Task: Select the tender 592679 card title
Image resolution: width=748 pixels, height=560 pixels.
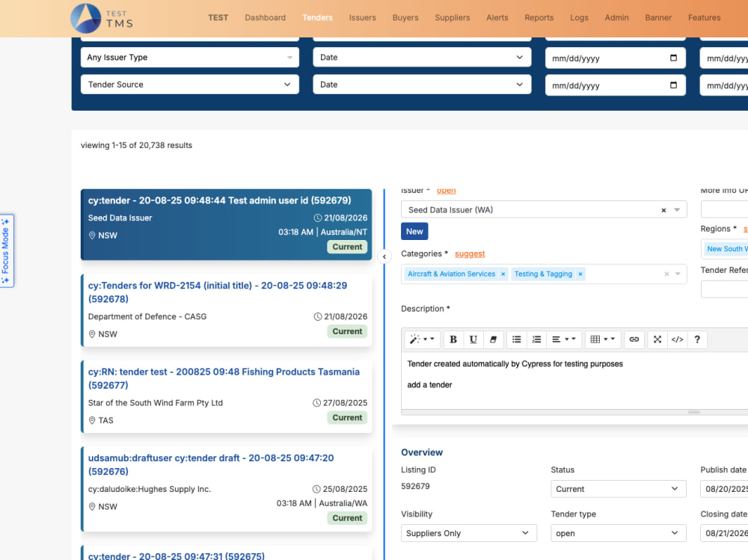Action: (x=219, y=200)
